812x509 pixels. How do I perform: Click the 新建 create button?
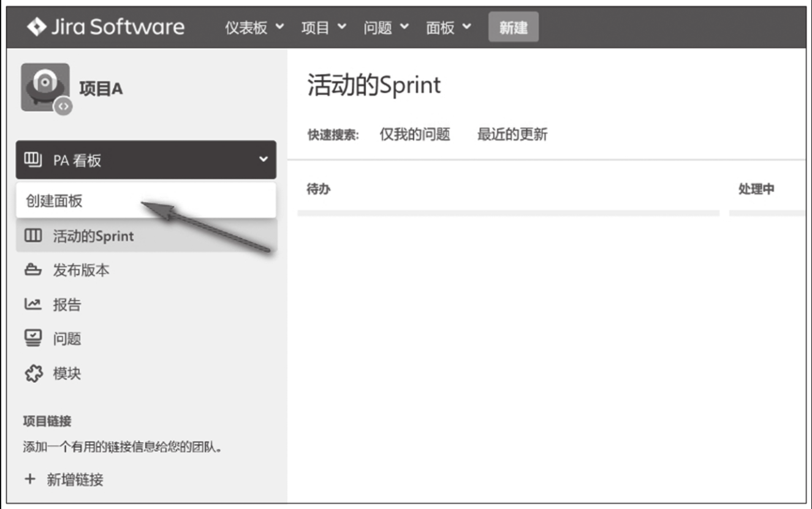click(x=514, y=27)
